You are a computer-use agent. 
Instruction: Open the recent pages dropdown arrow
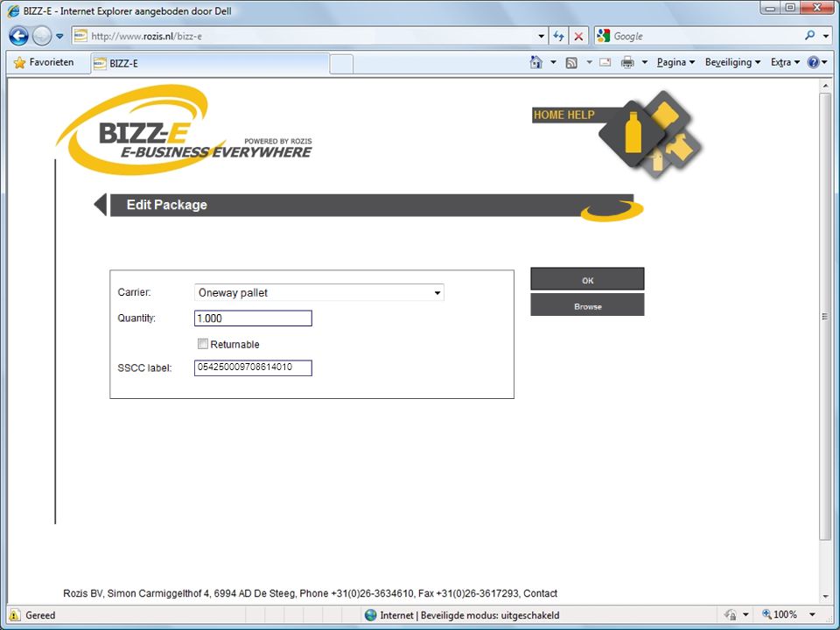click(59, 37)
